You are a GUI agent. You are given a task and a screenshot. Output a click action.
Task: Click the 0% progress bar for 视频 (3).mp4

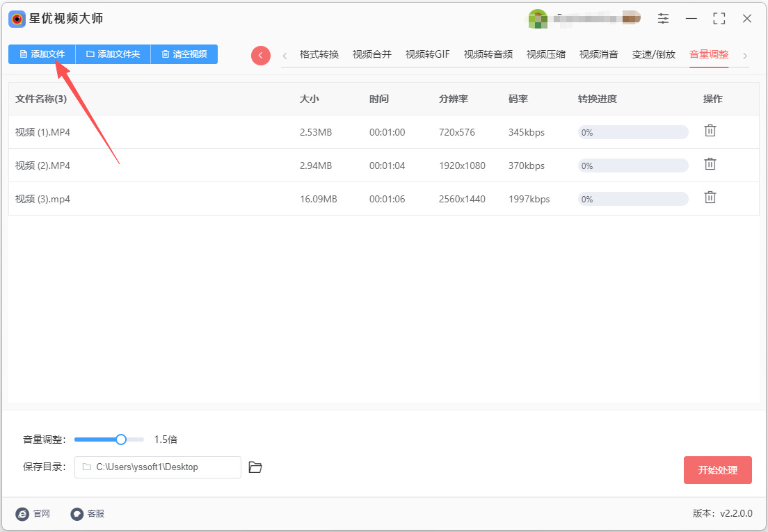(x=633, y=199)
